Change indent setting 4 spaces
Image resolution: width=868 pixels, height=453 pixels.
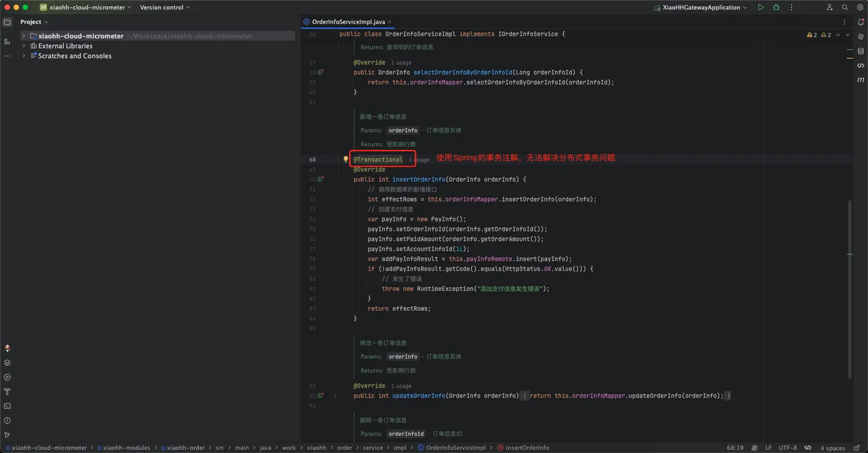(x=833, y=447)
